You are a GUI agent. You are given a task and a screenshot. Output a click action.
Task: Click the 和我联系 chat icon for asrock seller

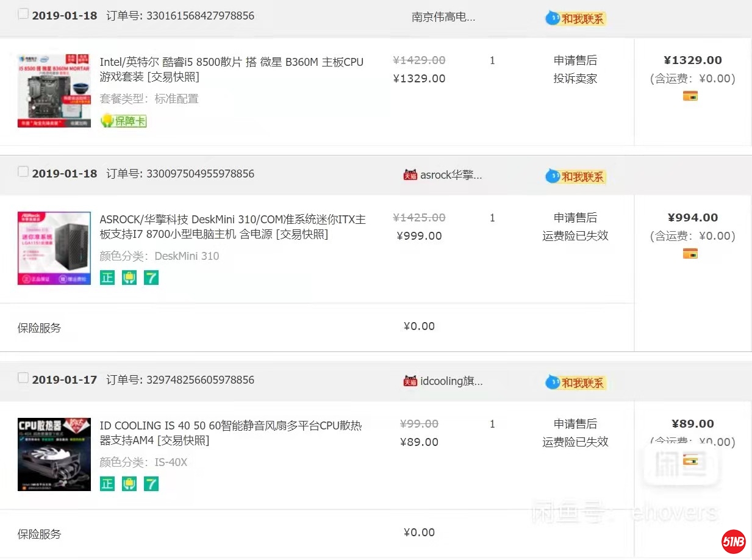point(575,176)
